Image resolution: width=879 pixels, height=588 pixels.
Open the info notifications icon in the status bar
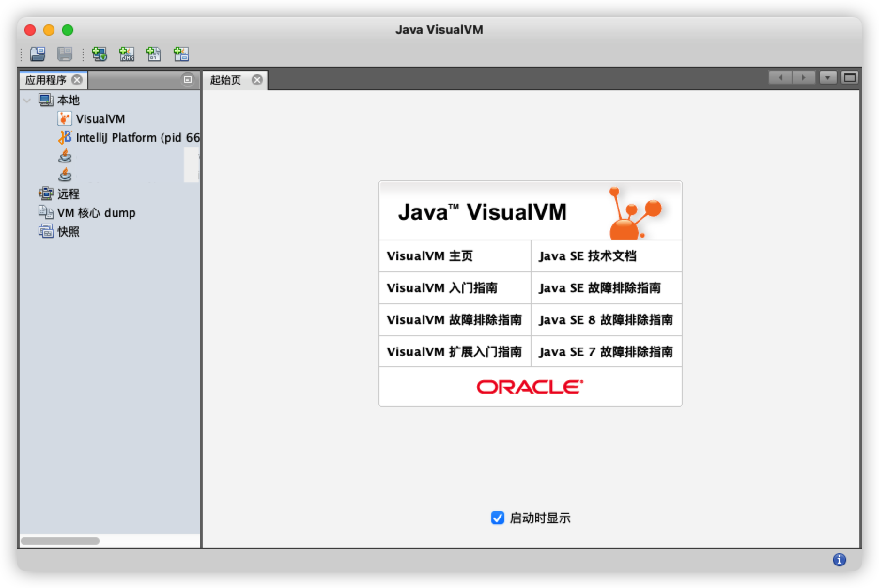coord(839,559)
